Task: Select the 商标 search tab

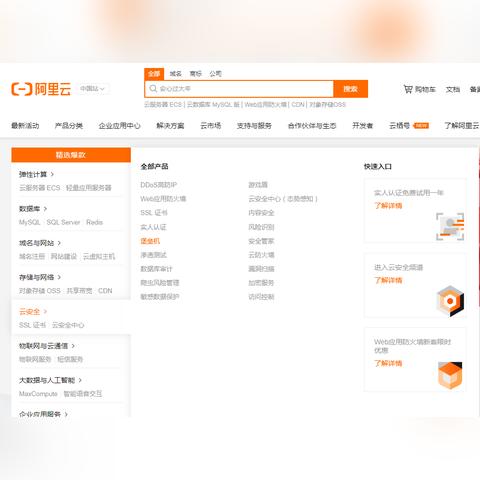Action: click(x=196, y=74)
